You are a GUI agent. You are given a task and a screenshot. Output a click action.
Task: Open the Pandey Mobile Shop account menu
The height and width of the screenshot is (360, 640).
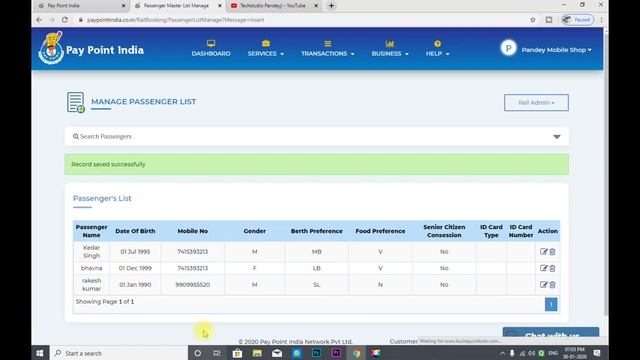[556, 50]
